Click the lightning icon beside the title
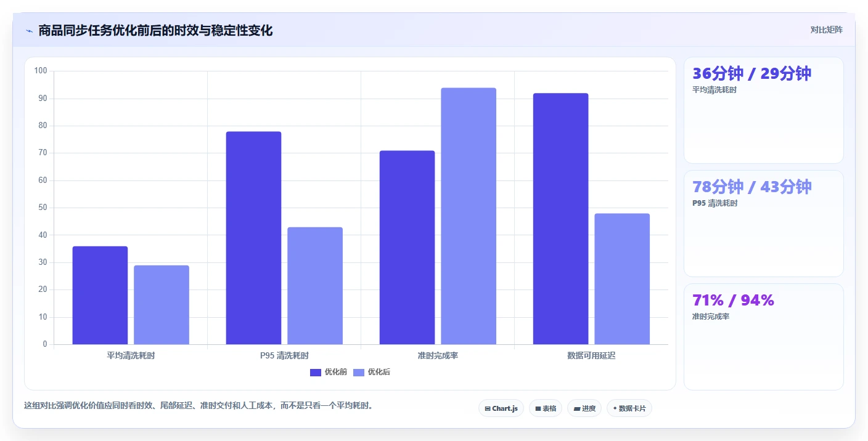This screenshot has width=868, height=441. coord(30,31)
